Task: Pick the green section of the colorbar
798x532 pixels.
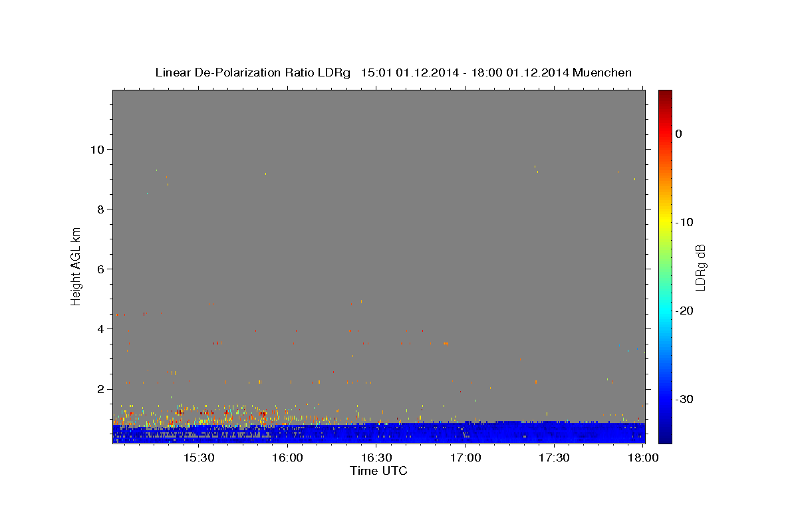Action: [665, 266]
